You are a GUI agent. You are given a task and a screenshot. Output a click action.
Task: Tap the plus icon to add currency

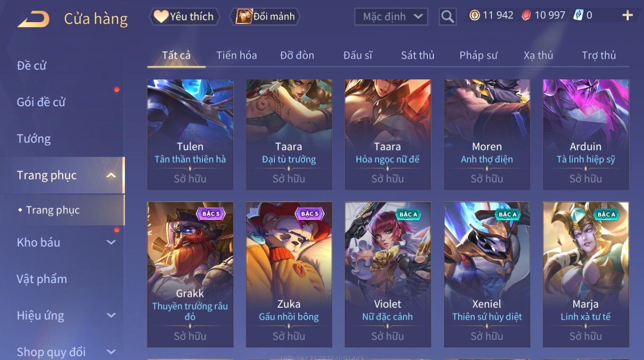tap(627, 16)
